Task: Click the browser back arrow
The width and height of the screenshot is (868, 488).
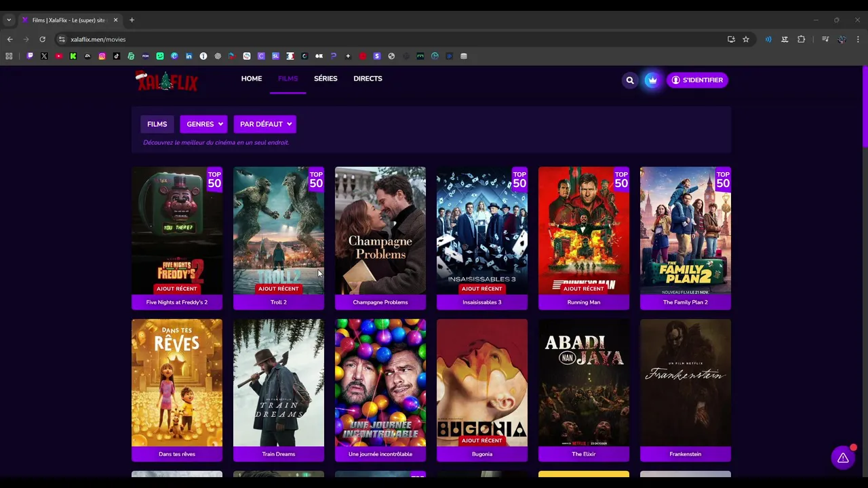Action: click(x=9, y=39)
